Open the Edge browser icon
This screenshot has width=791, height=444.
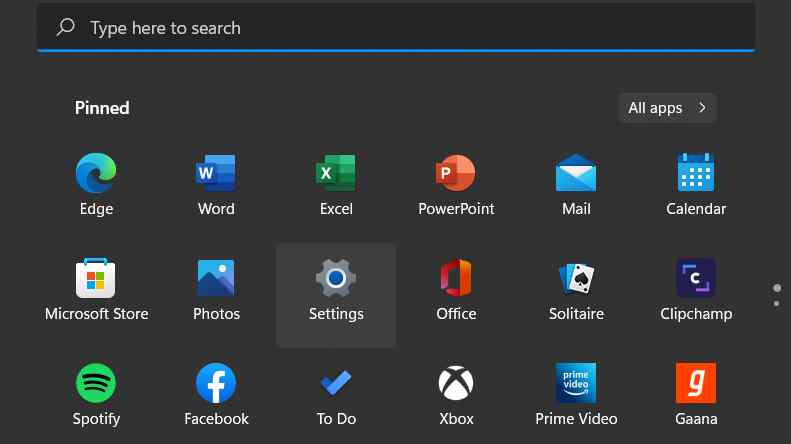pyautogui.click(x=96, y=173)
